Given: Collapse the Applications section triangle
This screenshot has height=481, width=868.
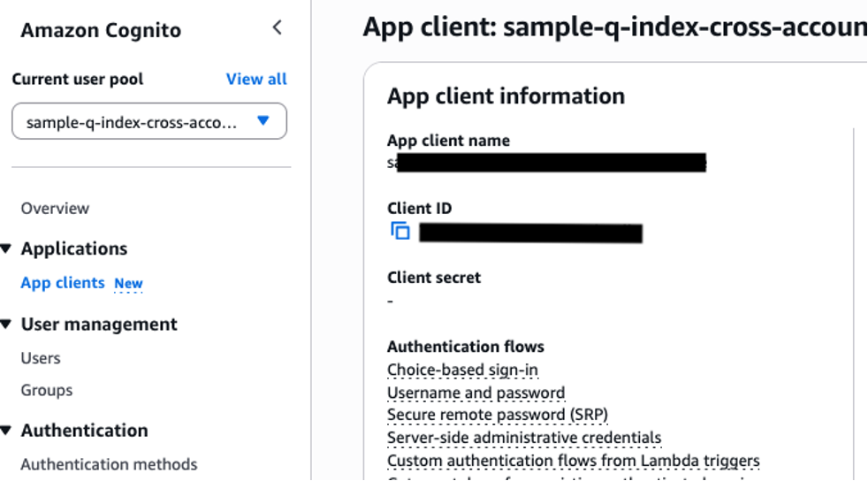Looking at the screenshot, I should 6,249.
